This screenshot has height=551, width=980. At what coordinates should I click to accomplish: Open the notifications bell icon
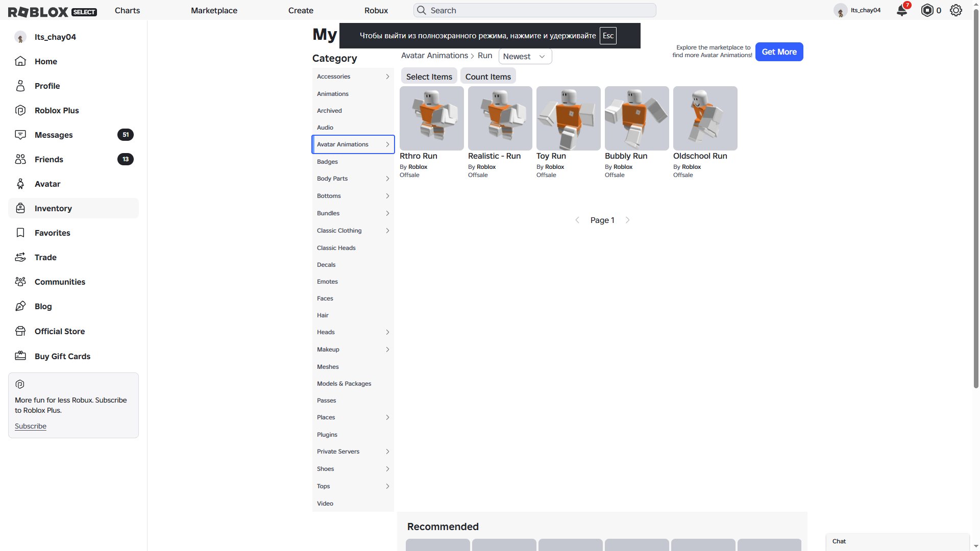(x=902, y=10)
